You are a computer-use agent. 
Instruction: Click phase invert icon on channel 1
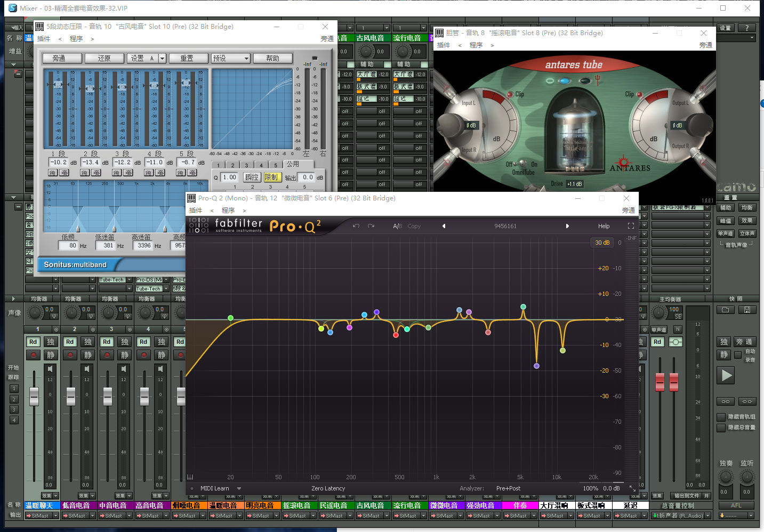click(x=54, y=316)
